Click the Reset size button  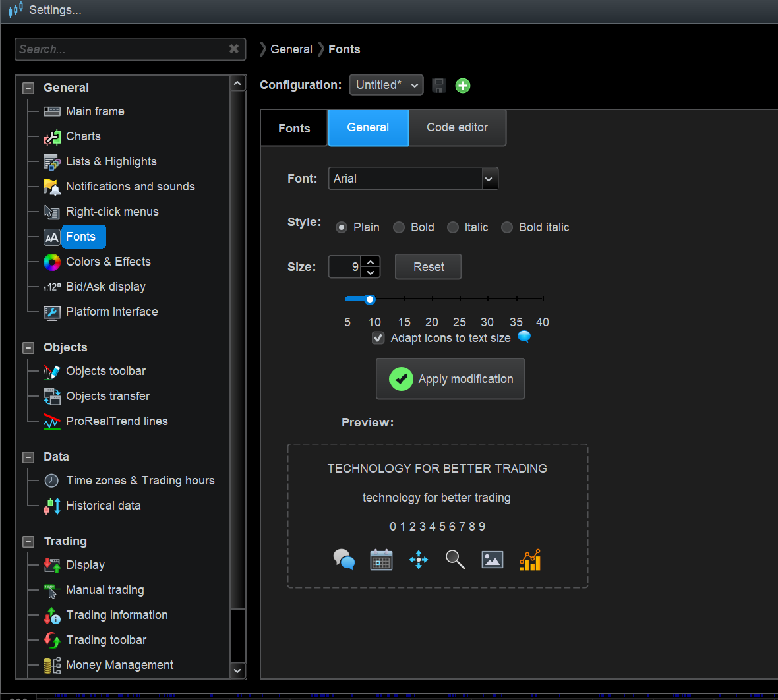click(428, 267)
